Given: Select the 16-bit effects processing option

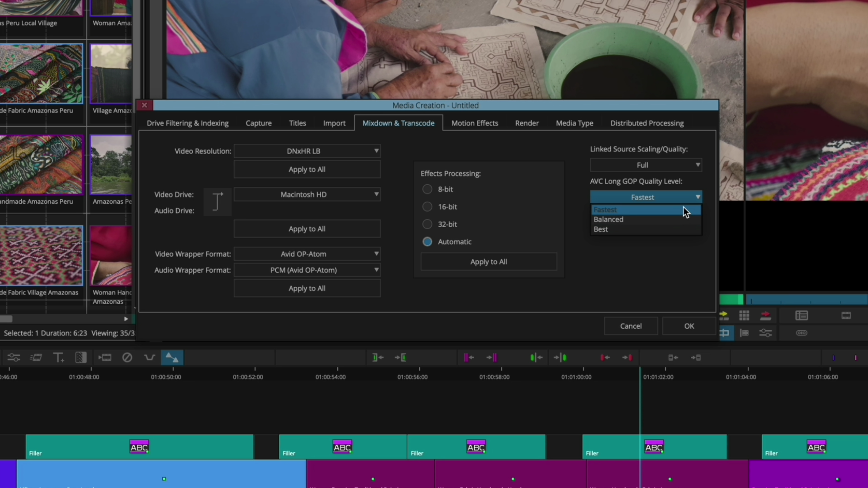Looking at the screenshot, I should coord(427,207).
